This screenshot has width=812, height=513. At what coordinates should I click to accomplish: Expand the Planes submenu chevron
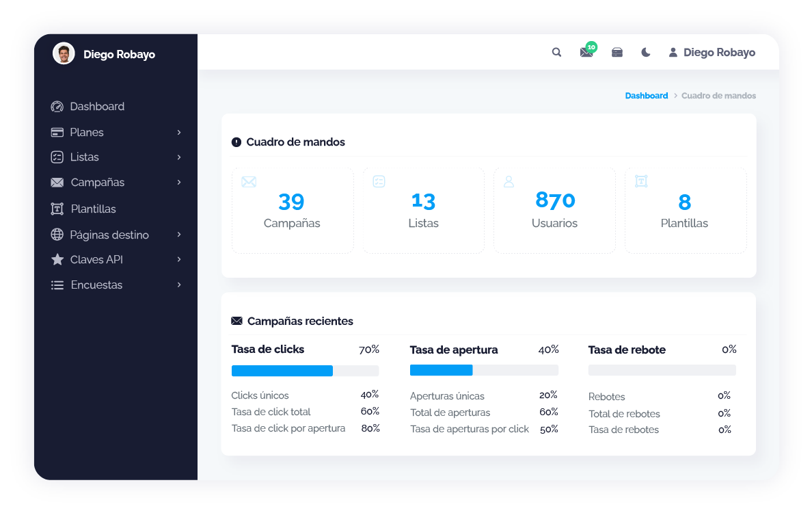pos(179,132)
